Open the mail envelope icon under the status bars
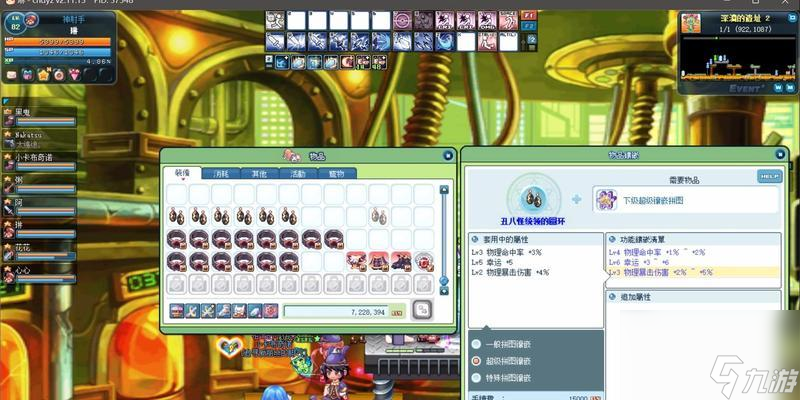 click(x=11, y=75)
